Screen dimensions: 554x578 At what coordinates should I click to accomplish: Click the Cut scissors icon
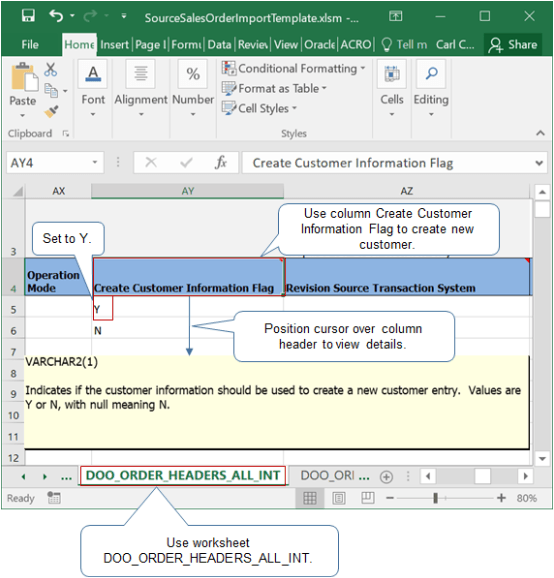50,69
